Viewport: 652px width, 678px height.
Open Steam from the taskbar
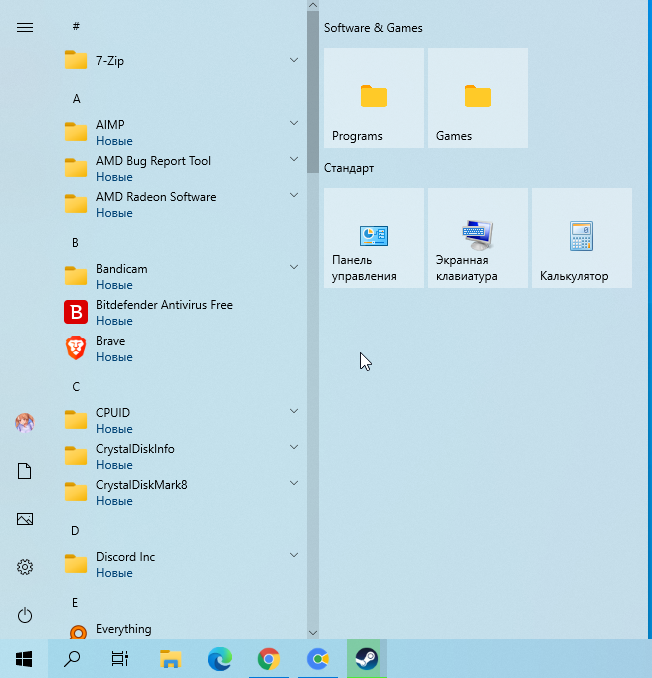367,659
